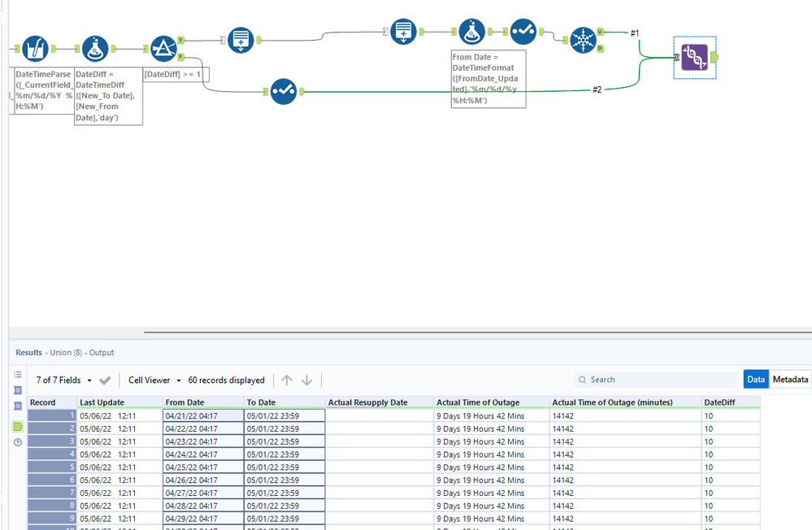Click the To Date column header
The width and height of the screenshot is (812, 530).
click(x=284, y=402)
